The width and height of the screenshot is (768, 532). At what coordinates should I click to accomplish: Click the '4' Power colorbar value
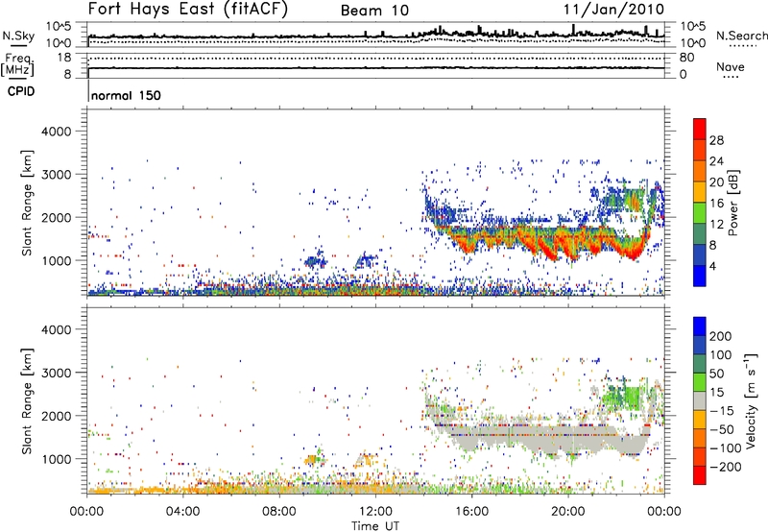click(713, 266)
